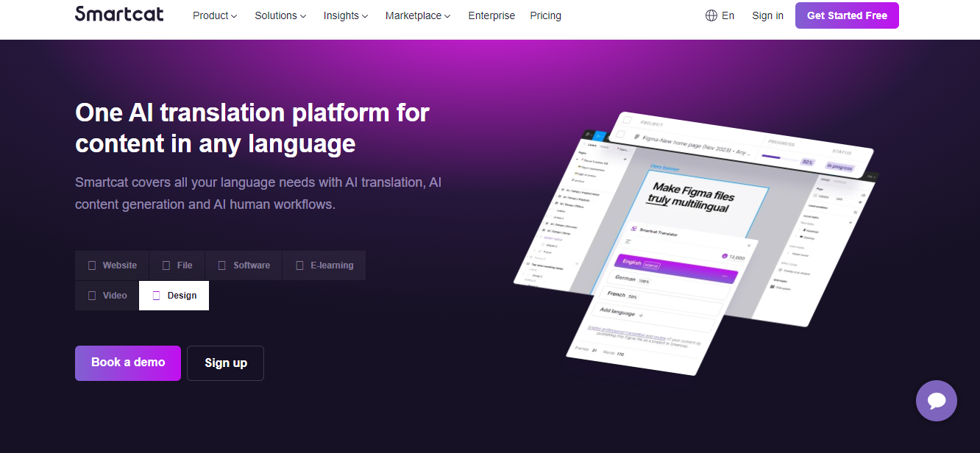Click the Get Started Free button

(x=846, y=15)
